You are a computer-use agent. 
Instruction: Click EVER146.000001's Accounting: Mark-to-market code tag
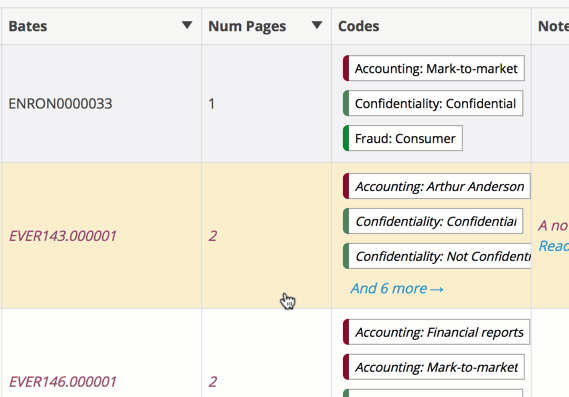[434, 367]
